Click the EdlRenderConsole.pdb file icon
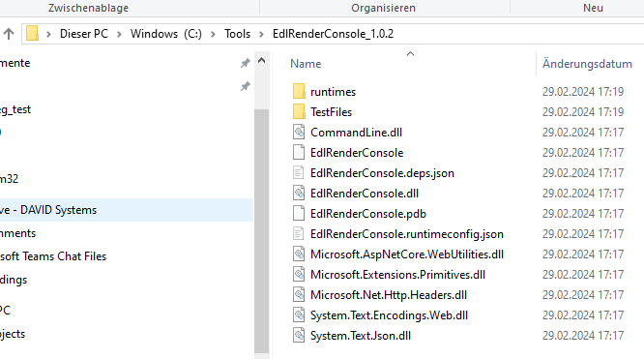This screenshot has height=359, width=644. click(x=299, y=214)
